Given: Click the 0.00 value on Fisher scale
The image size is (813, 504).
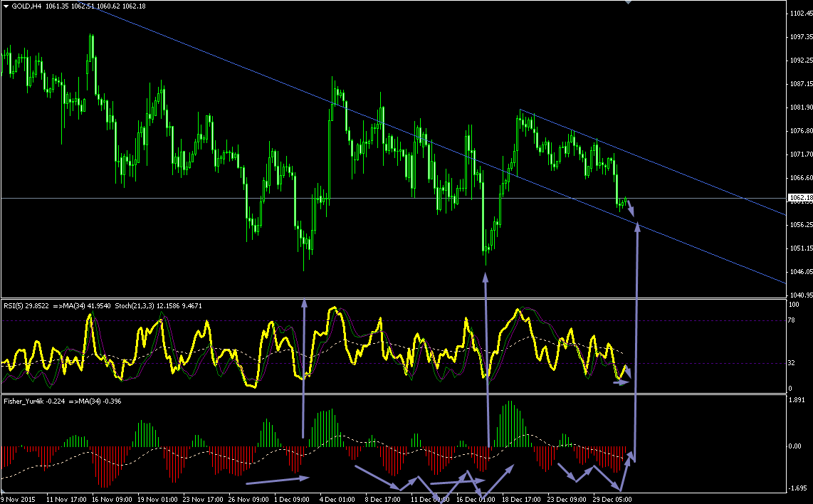Looking at the screenshot, I should (795, 446).
